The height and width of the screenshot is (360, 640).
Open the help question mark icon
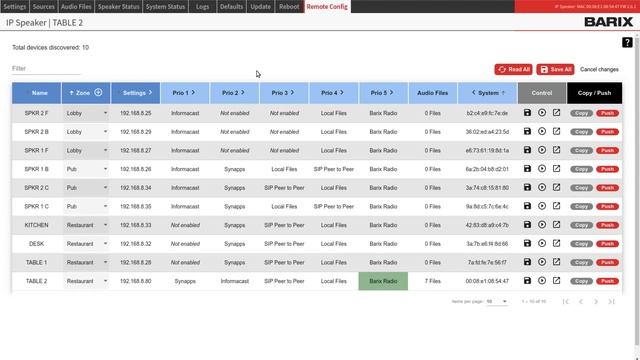point(627,42)
